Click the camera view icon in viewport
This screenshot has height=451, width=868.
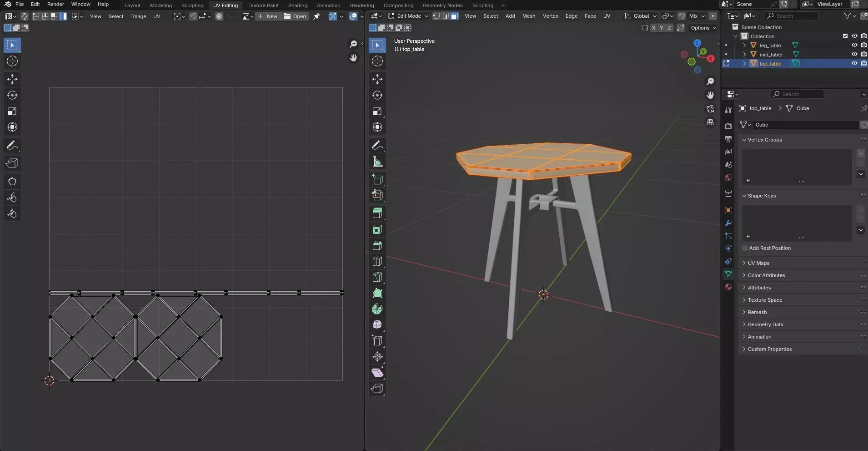pyautogui.click(x=710, y=109)
